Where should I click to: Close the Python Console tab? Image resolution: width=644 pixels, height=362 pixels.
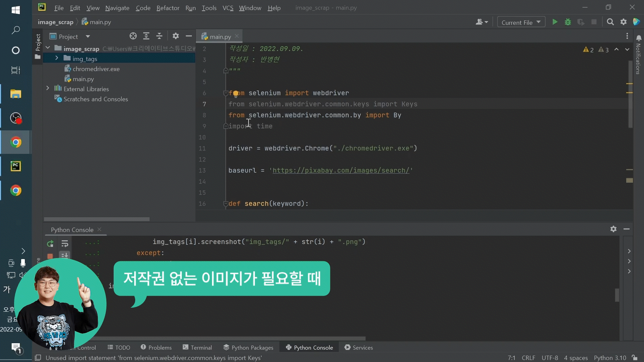point(99,229)
